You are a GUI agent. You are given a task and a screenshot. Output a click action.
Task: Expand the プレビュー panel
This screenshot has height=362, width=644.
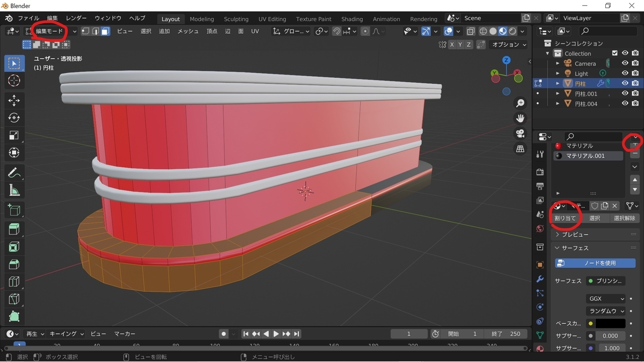pos(575,234)
